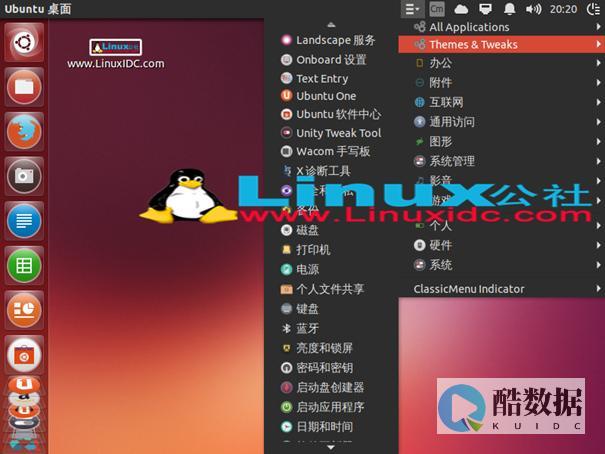This screenshot has height=454, width=605.
Task: Expand the 互联网 internet category
Action: tap(502, 102)
